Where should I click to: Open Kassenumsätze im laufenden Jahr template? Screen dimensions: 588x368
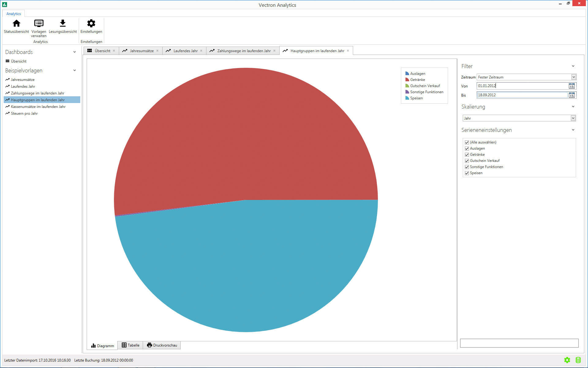[38, 107]
